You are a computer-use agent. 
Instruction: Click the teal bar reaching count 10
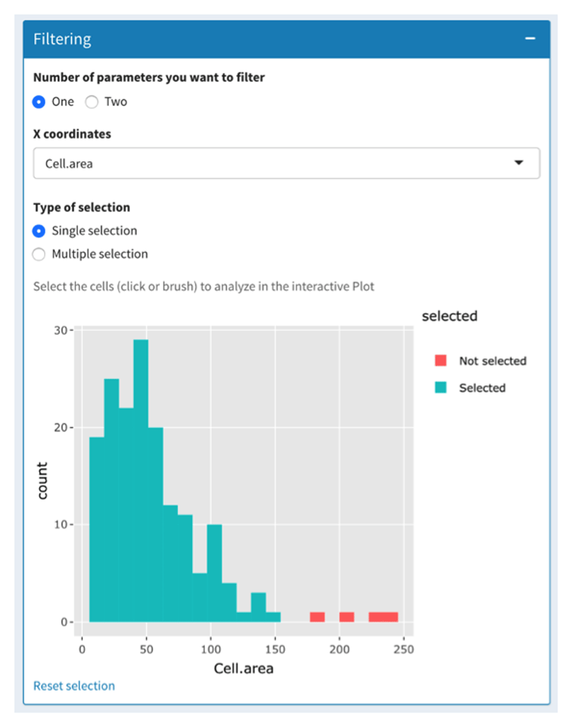click(x=214, y=573)
